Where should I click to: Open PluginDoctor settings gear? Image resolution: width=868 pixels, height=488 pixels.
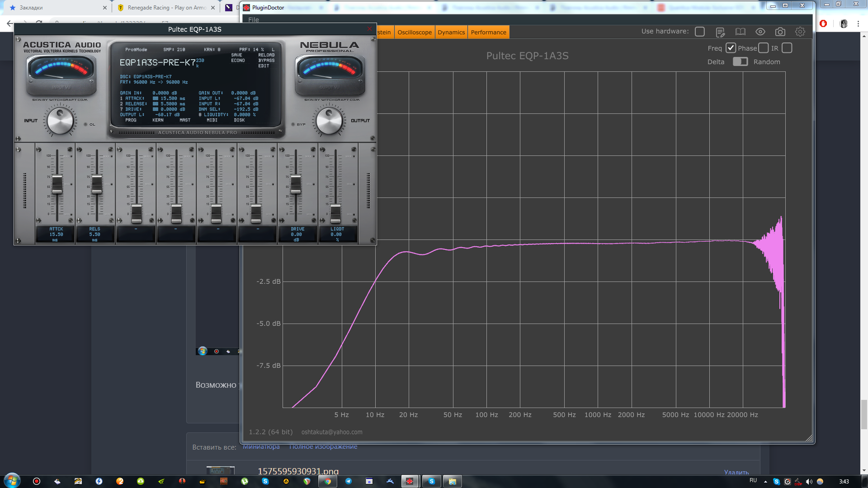[800, 32]
